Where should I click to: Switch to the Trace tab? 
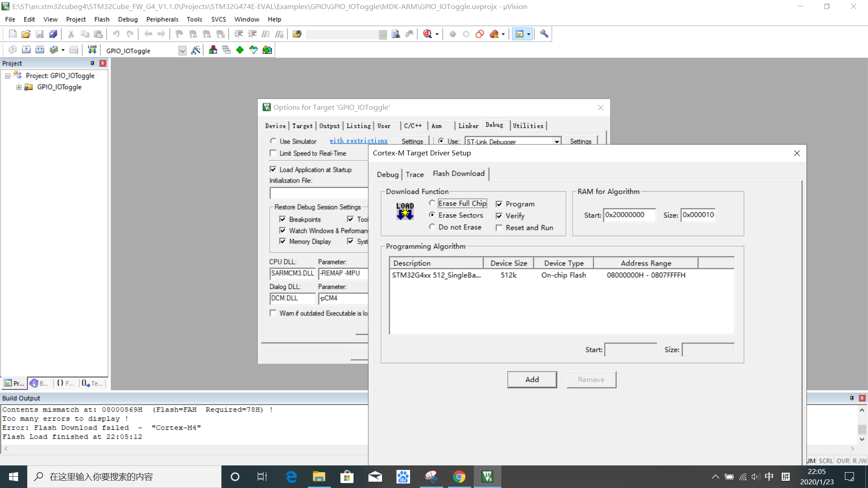point(414,174)
